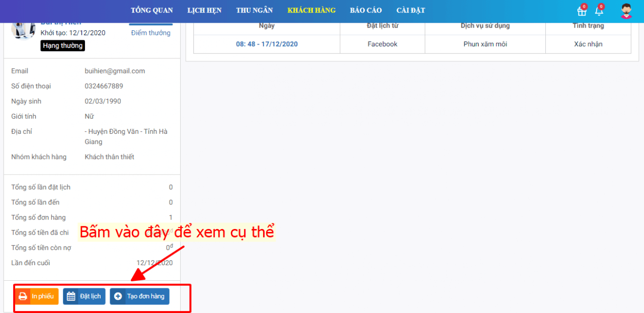Click the email buihien@gmail.com

pos(115,71)
